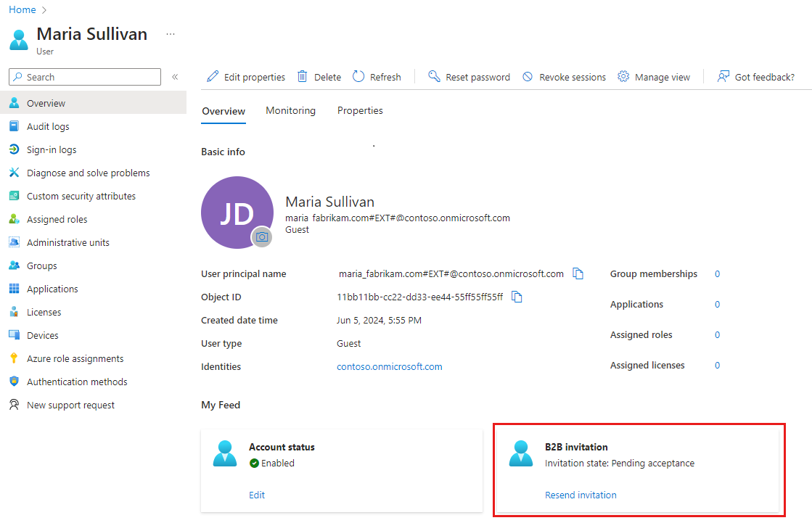Revoke sessions for the user
812x523 pixels.
click(564, 77)
